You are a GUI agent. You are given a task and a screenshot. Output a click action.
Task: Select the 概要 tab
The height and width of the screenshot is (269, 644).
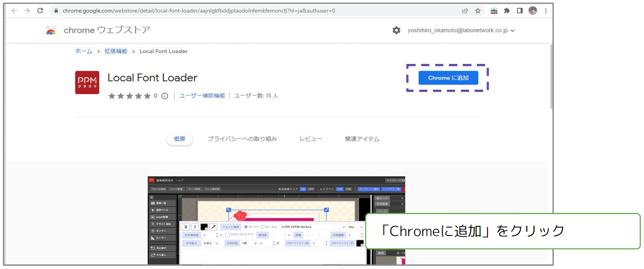coord(180,139)
